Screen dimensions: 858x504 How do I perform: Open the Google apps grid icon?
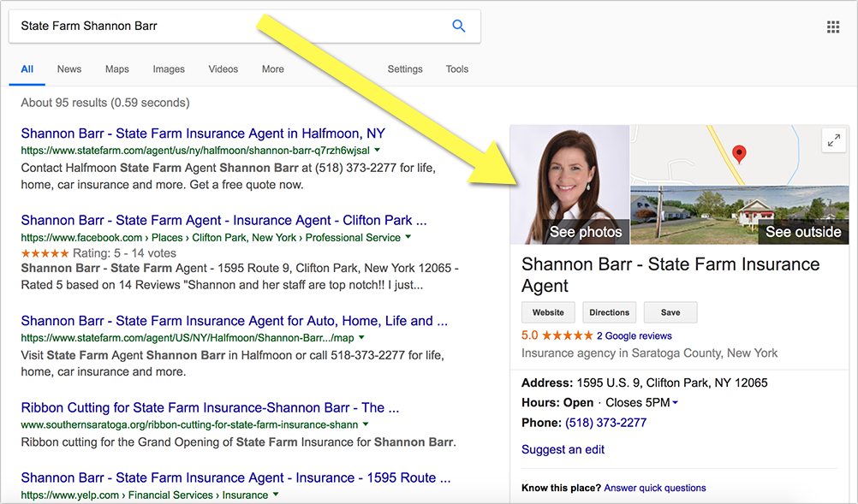coord(833,27)
